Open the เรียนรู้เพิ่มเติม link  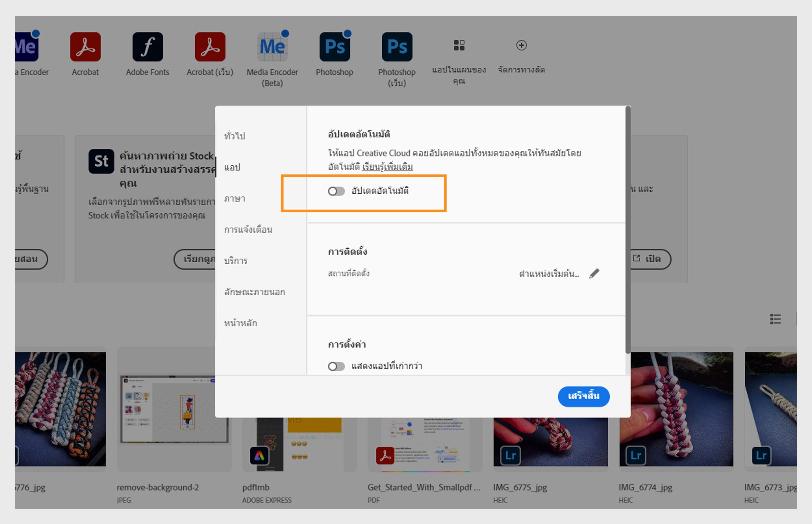point(387,167)
